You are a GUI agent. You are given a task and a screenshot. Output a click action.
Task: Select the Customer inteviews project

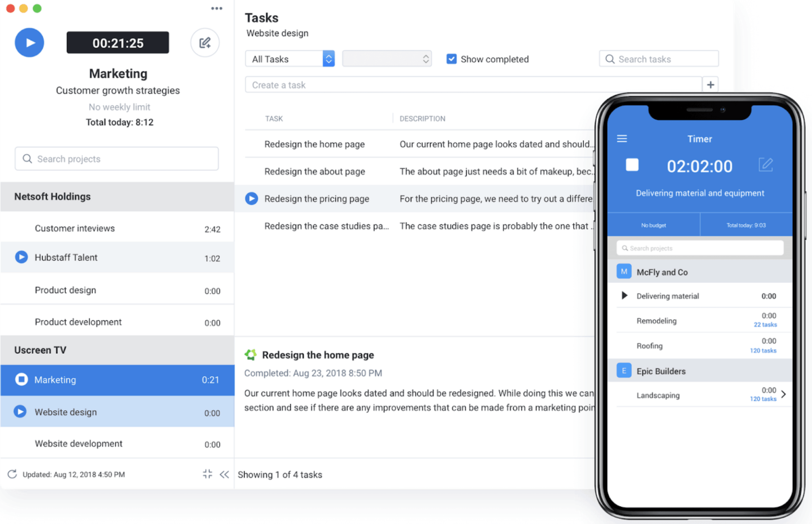117,228
